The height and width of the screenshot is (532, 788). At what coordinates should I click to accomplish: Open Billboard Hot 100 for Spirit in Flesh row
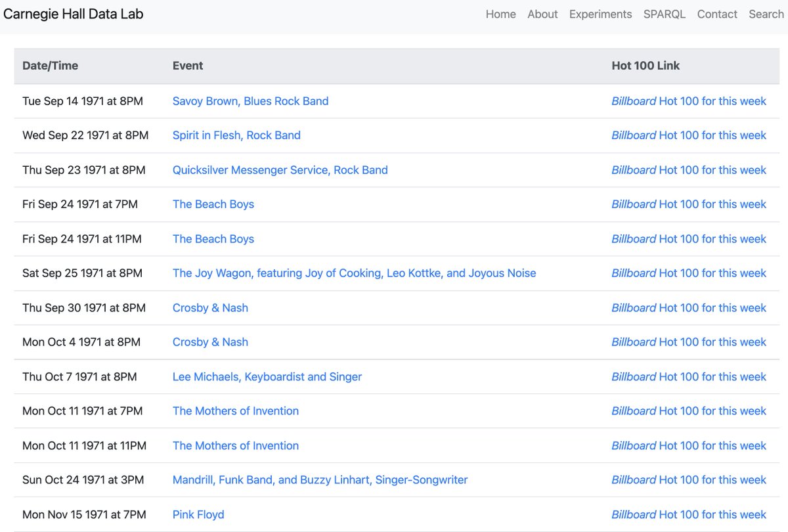[x=689, y=135]
